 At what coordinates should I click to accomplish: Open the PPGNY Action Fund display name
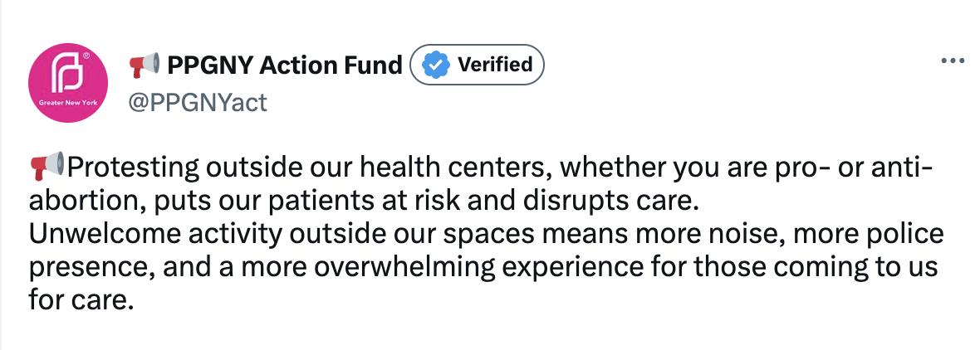(x=284, y=64)
